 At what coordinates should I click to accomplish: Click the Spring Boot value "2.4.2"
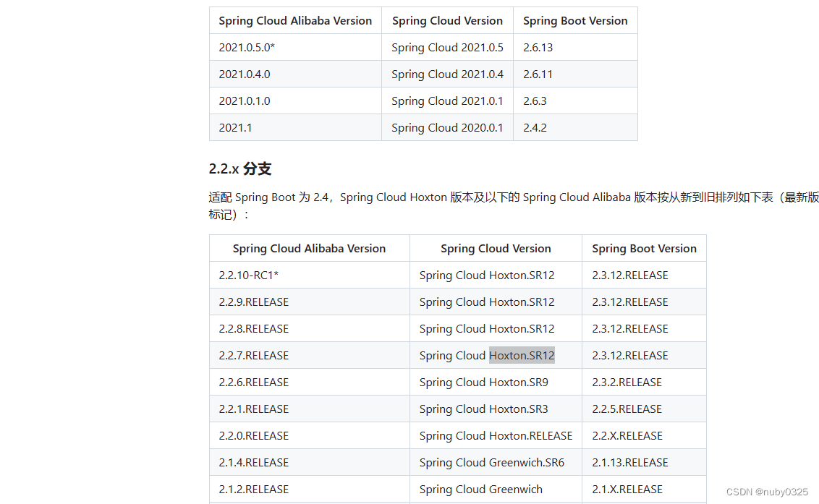535,127
